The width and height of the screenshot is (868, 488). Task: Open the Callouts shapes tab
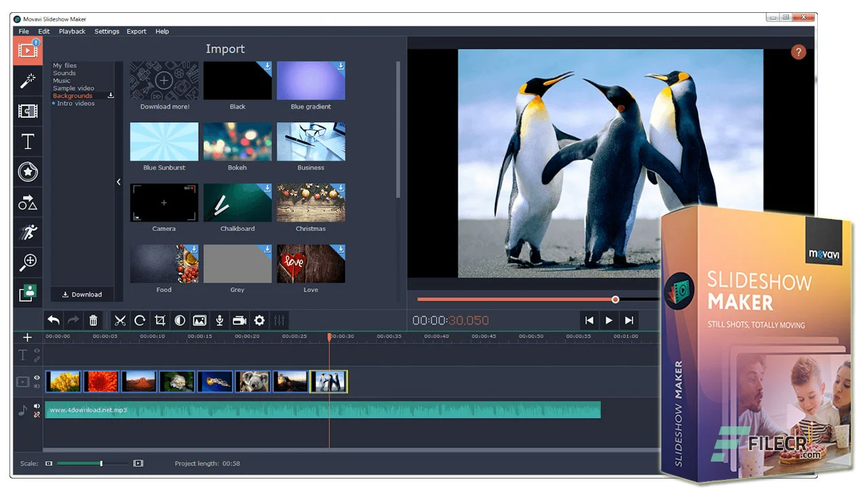coord(28,202)
